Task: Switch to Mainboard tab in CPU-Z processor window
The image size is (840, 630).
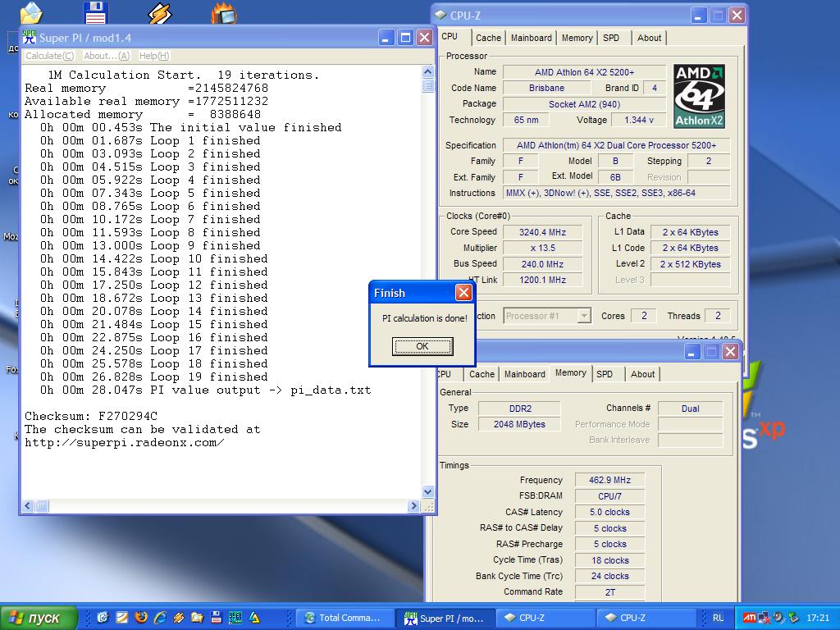Action: 531,38
